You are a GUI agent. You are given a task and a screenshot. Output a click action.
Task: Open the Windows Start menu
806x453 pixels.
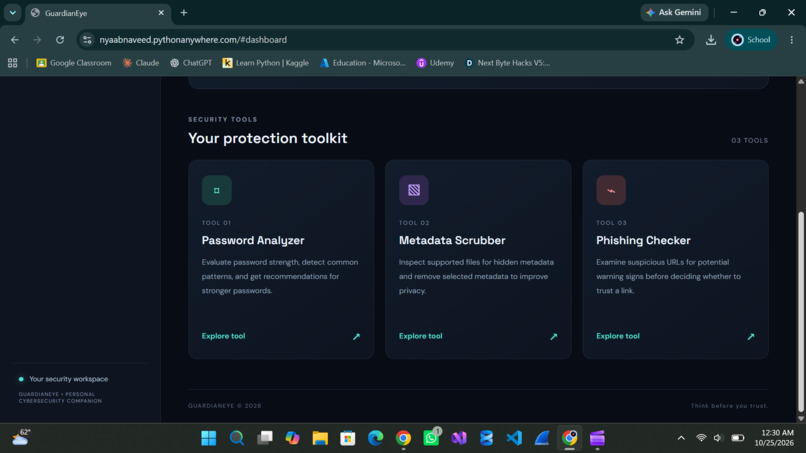(x=209, y=438)
